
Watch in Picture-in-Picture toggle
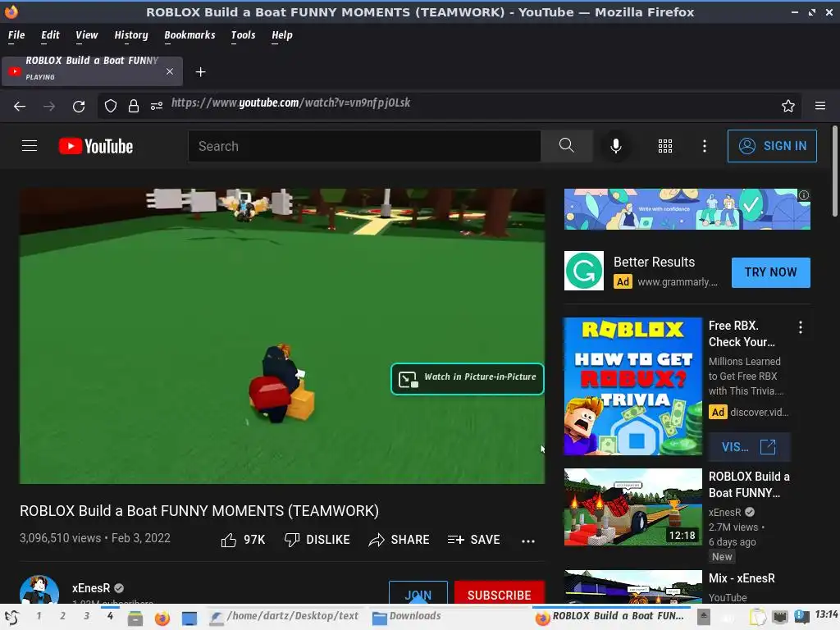pyautogui.click(x=467, y=379)
